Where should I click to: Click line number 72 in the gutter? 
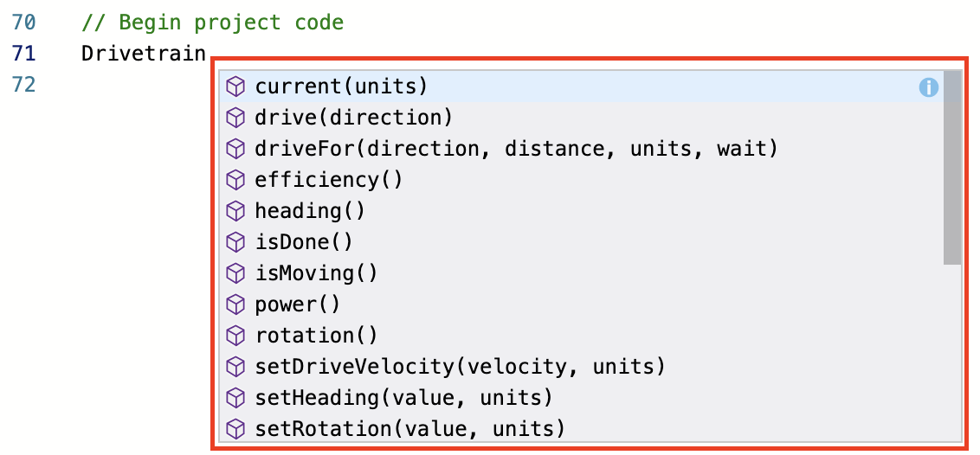coord(23,85)
